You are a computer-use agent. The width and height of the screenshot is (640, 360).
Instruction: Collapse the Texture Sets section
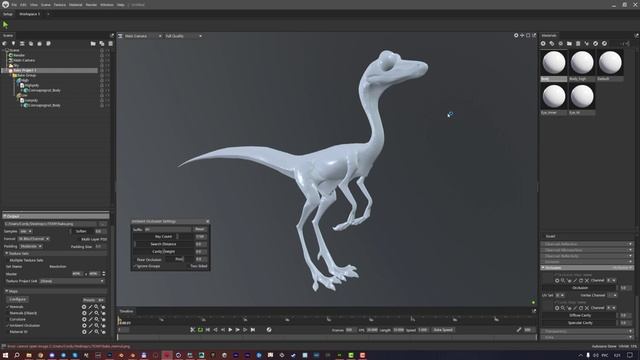coord(7,253)
